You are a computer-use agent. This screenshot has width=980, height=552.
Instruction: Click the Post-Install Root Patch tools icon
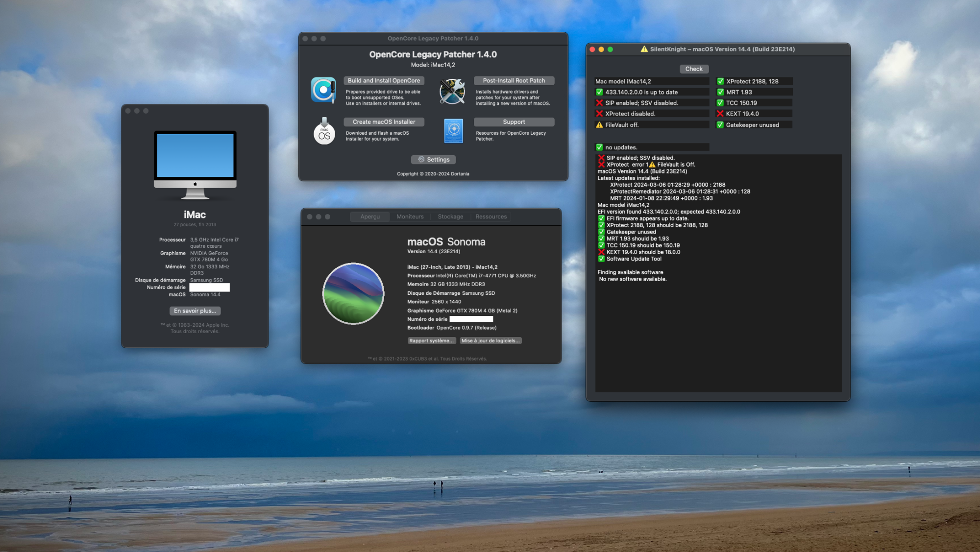[452, 91]
